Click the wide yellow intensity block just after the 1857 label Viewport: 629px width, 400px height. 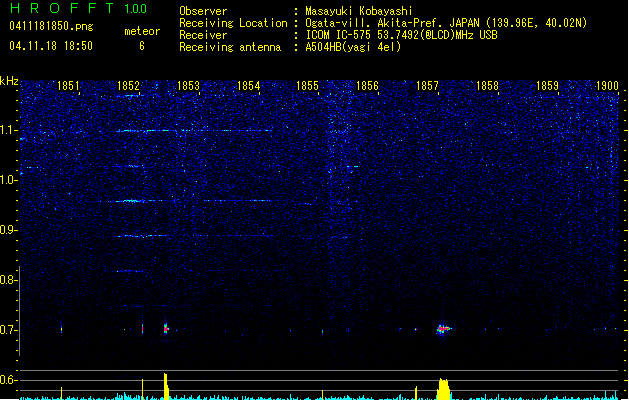(443, 389)
